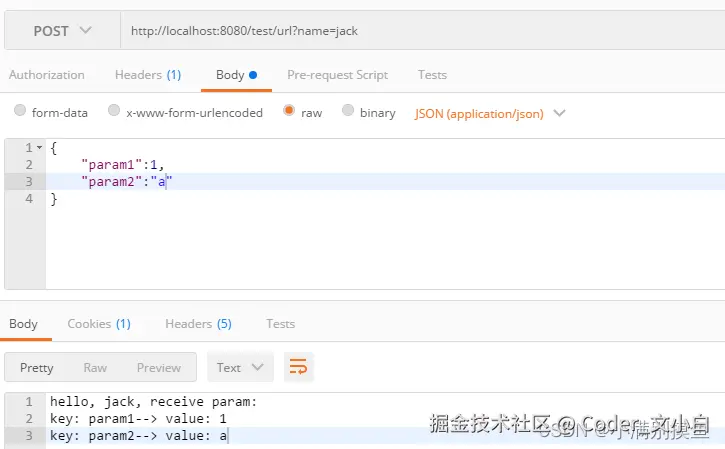This screenshot has width=725, height=449.
Task: Click the "param2":"a" line in editor
Action: point(126,182)
